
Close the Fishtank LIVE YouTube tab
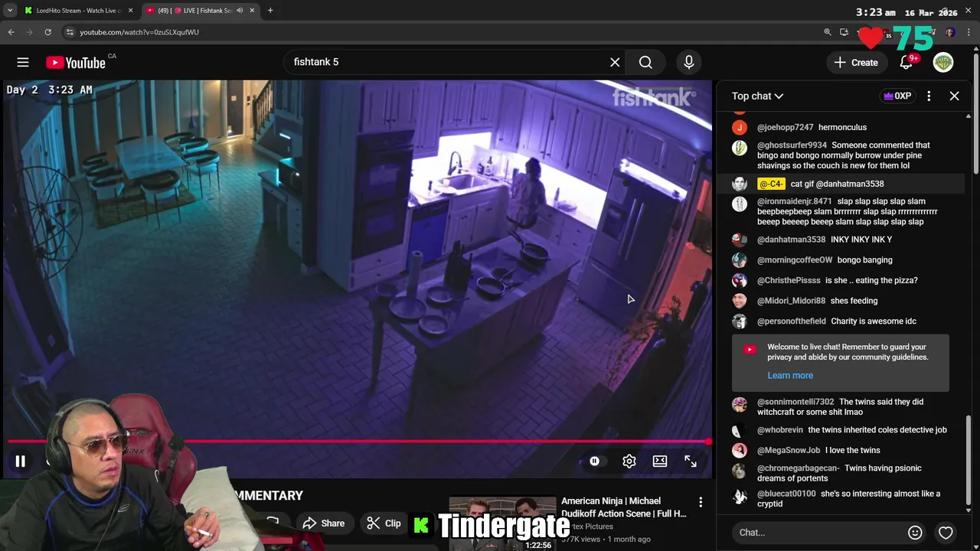[252, 11]
